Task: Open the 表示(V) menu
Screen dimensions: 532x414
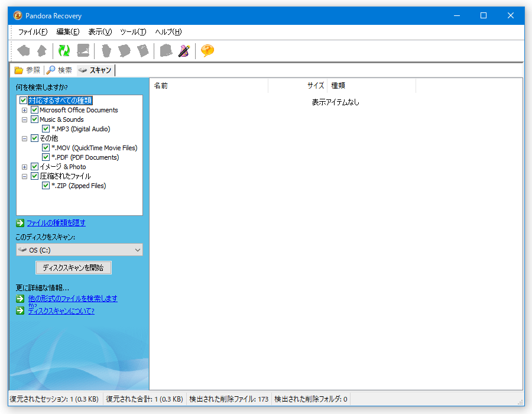Action: click(100, 32)
